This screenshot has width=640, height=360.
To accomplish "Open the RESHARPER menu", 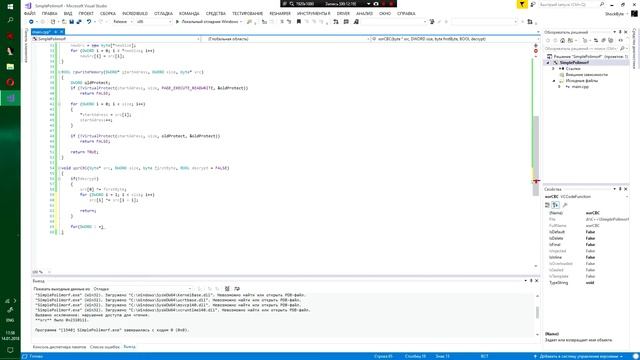I will point(280,13).
